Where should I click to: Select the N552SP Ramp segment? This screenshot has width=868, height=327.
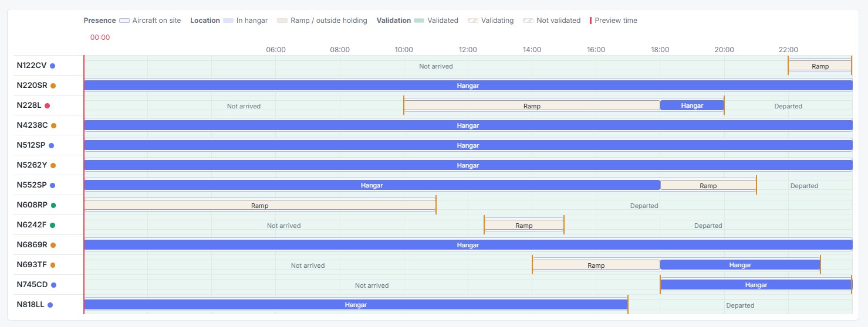(x=708, y=185)
